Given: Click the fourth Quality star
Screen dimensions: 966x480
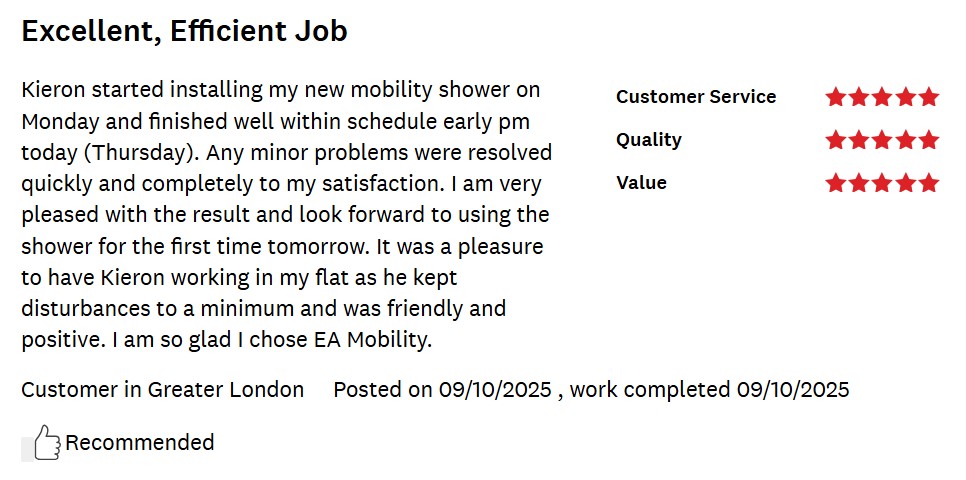Looking at the screenshot, I should pyautogui.click(x=906, y=140).
